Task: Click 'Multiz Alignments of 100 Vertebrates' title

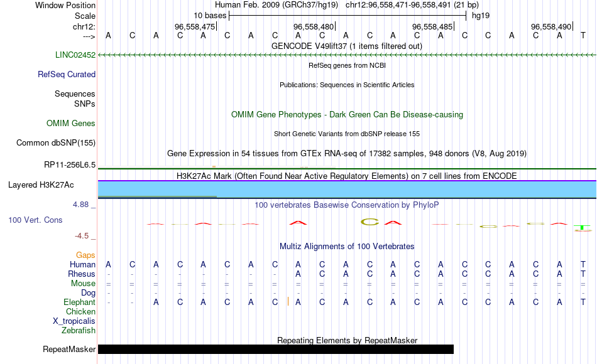Action: 346,246
